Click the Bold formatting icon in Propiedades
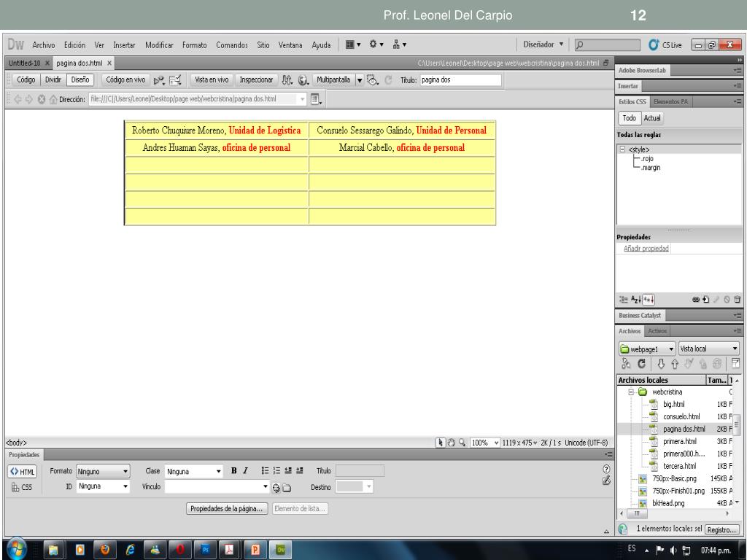This screenshot has width=747, height=560. point(234,471)
